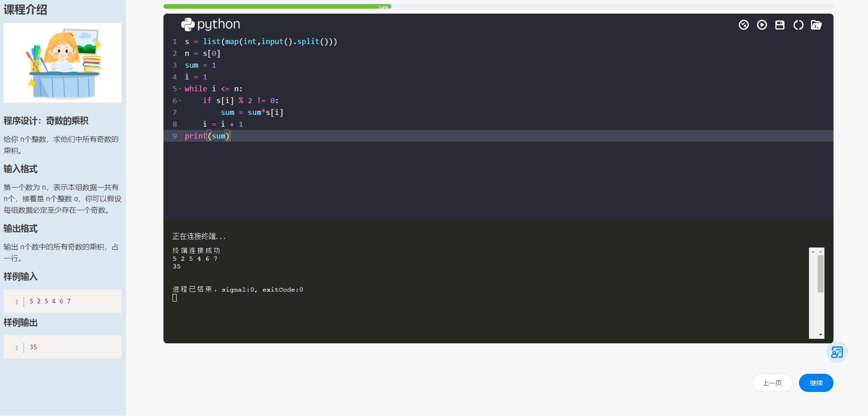The height and width of the screenshot is (416, 868).
Task: Click line number 9 in editor gutter
Action: (174, 136)
